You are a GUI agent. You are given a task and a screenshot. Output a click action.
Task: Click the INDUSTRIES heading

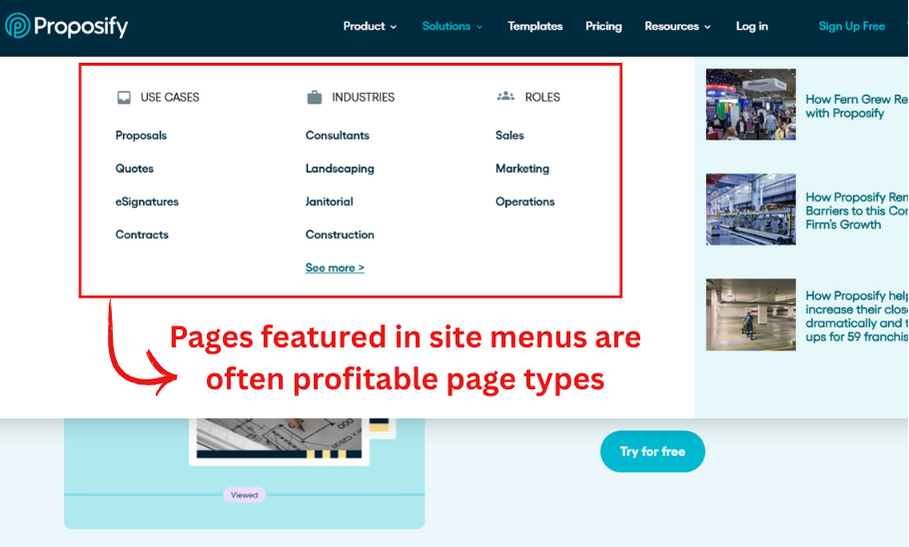[x=363, y=97]
